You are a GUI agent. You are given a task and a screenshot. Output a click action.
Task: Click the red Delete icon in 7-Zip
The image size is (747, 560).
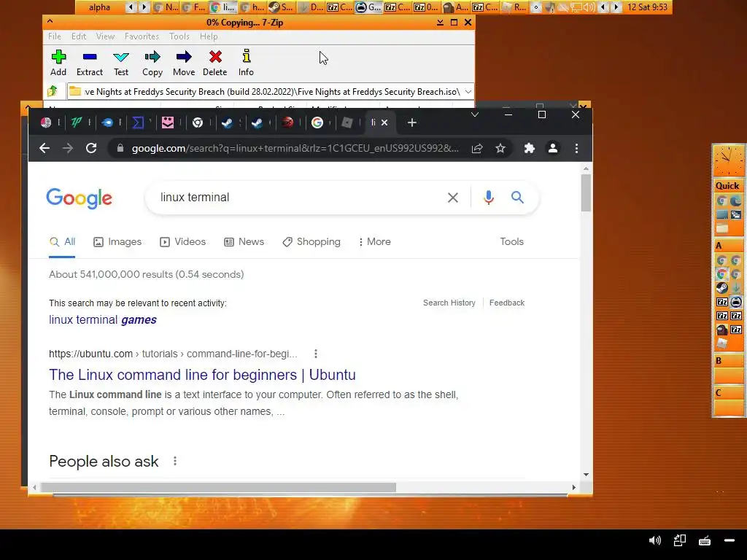(x=215, y=63)
